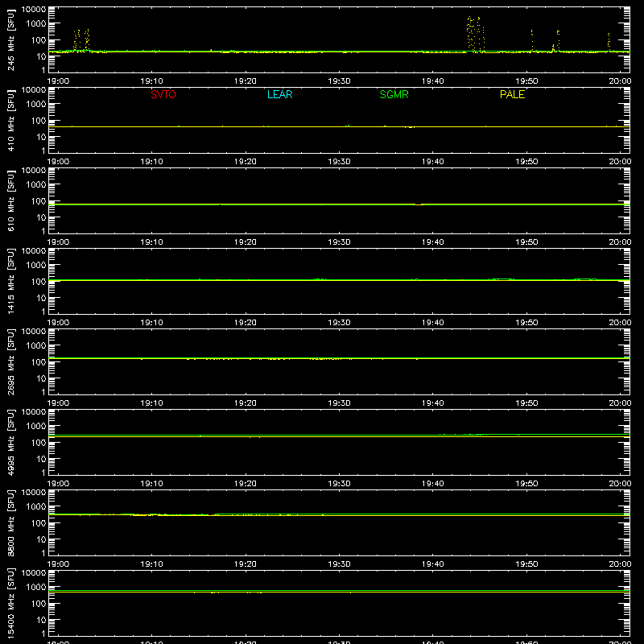Select the 4995 MHz [SFU] axis label
644x644 pixels.
click(x=10, y=442)
